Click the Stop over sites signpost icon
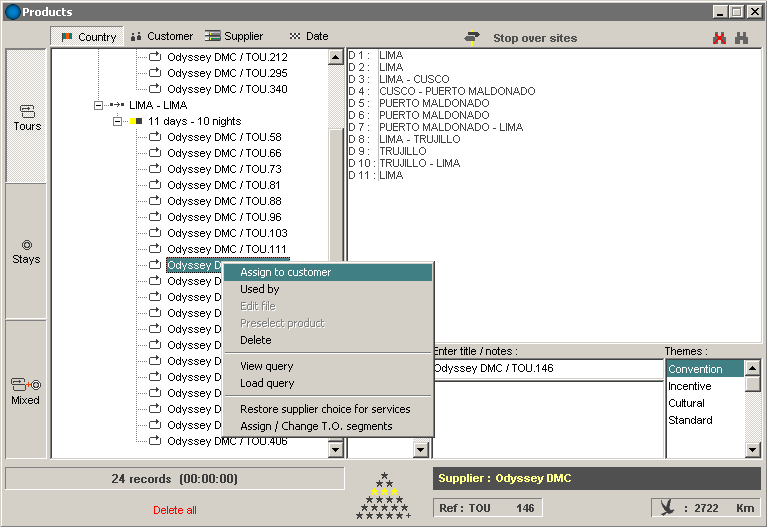Viewport: 767px width, 527px height. (x=472, y=38)
